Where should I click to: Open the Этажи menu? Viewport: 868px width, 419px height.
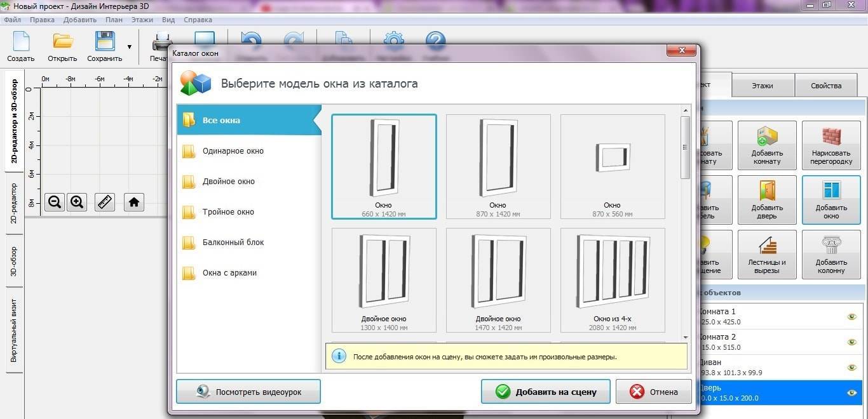pos(142,20)
